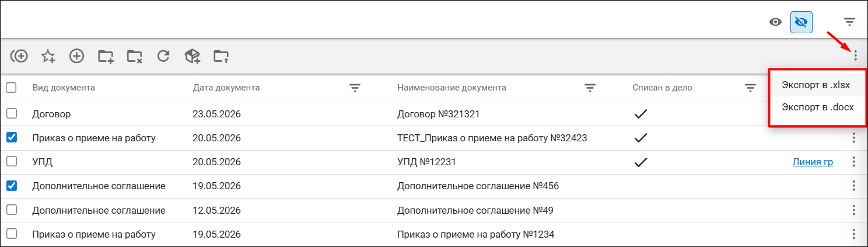Viewport: 868px width, 247px height.
Task: Toggle the crossed-out eye hide button
Action: tap(801, 22)
